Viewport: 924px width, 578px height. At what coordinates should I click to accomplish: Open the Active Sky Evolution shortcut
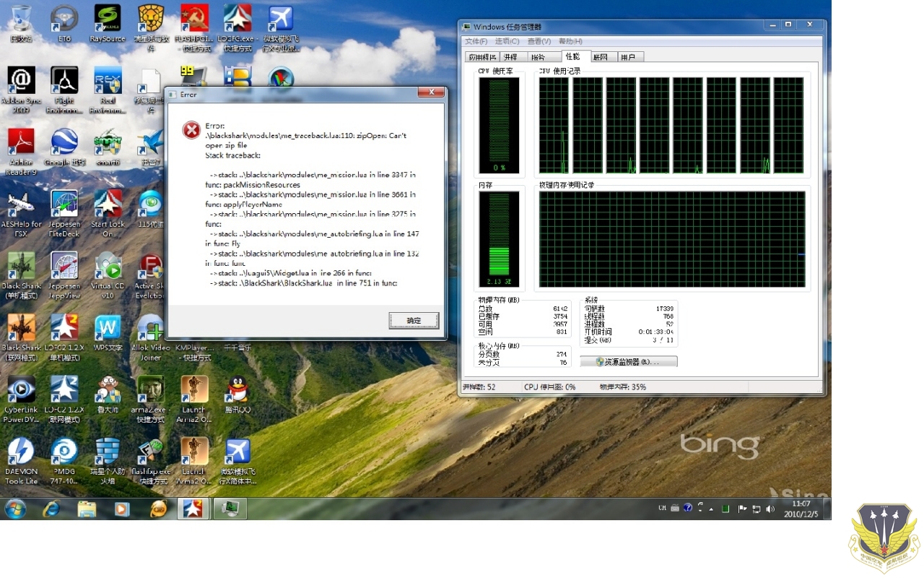tap(151, 275)
